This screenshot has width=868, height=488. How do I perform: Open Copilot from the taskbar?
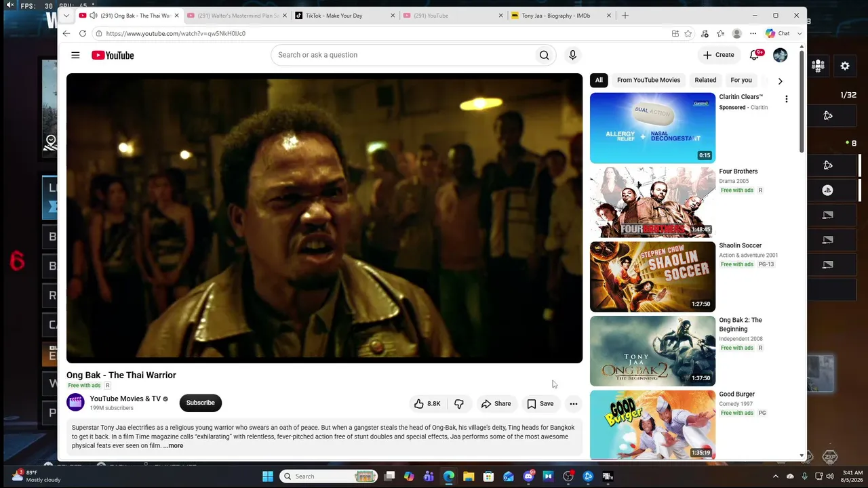(409, 476)
